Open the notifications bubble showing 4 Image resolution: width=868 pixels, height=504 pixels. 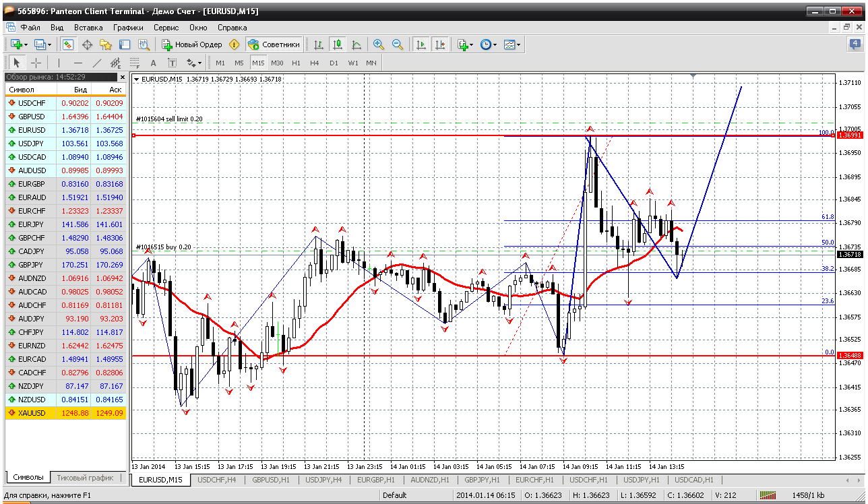click(x=855, y=44)
